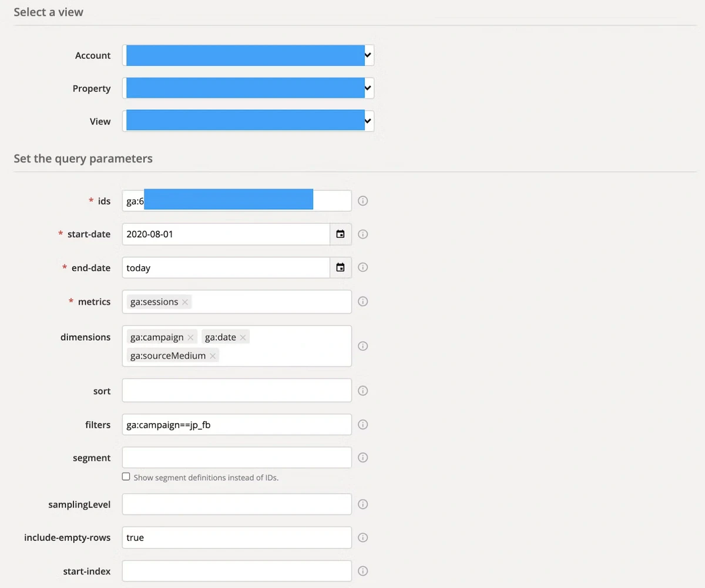705x588 pixels.
Task: Open the info icon for samplingLevel
Action: (x=362, y=504)
